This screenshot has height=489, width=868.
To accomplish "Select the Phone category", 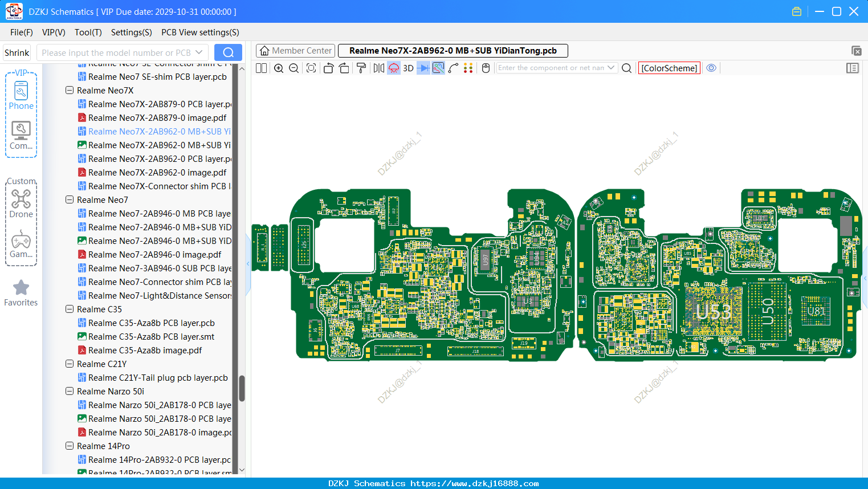I will pyautogui.click(x=21, y=96).
